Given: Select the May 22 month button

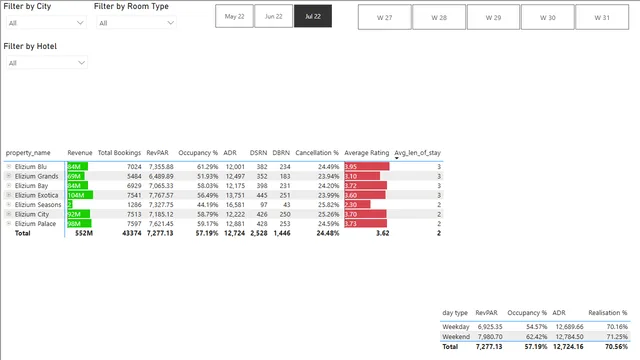Looking at the screenshot, I should pos(234,16).
